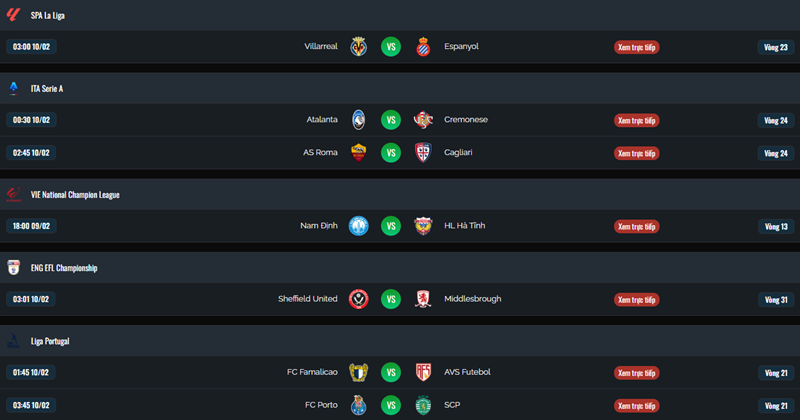The width and height of the screenshot is (800, 420).
Task: Open the Liga Portugal league header
Action: pyautogui.click(x=49, y=341)
